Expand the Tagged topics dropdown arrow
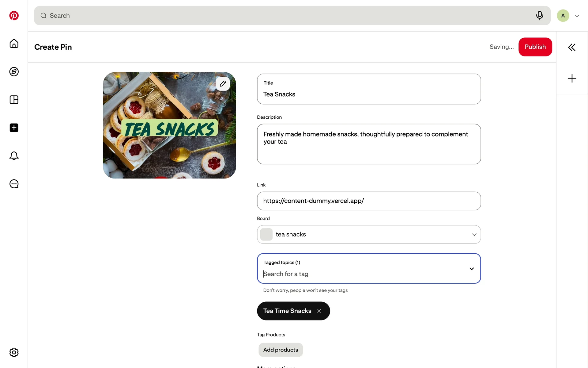Viewport: 588px width, 368px height. (x=471, y=269)
